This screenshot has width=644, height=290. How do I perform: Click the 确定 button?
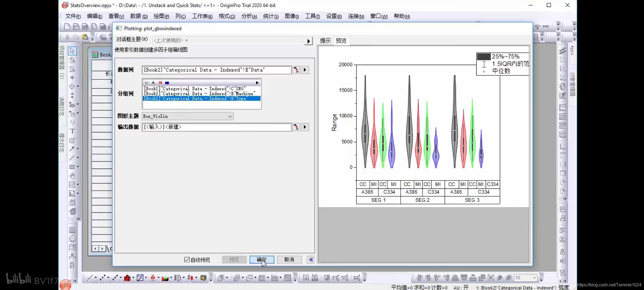click(261, 259)
